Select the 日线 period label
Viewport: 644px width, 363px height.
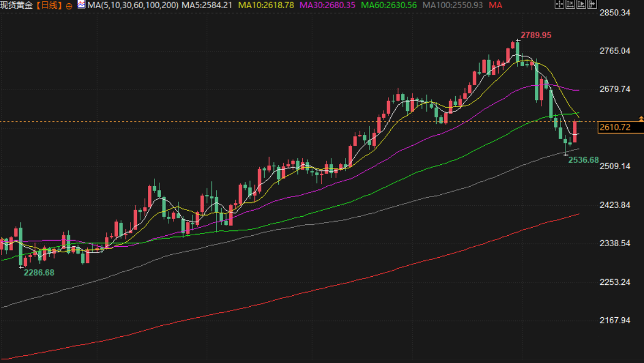(50, 5)
